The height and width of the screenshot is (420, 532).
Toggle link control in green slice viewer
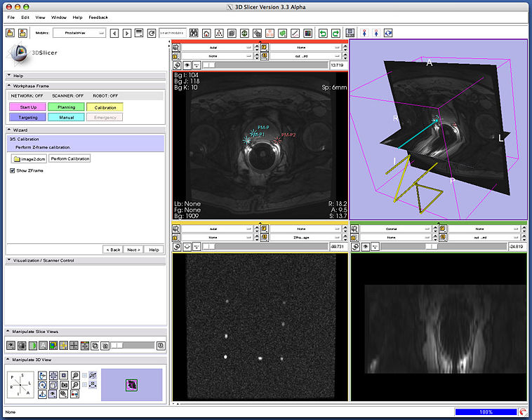point(355,247)
